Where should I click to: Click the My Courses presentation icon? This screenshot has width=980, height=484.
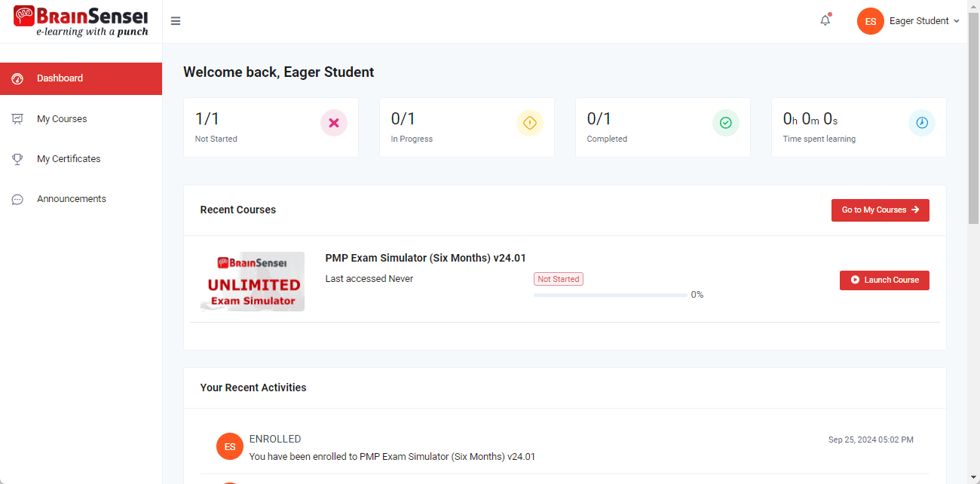point(17,119)
